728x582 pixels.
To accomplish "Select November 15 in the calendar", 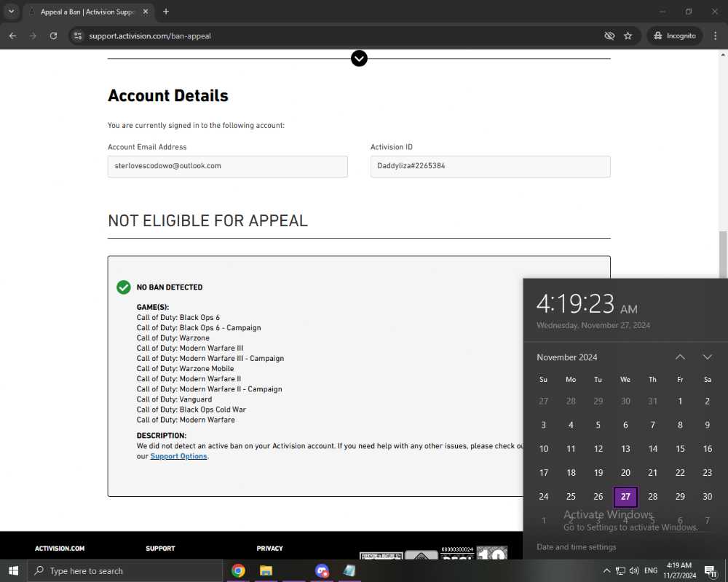I will click(x=680, y=449).
